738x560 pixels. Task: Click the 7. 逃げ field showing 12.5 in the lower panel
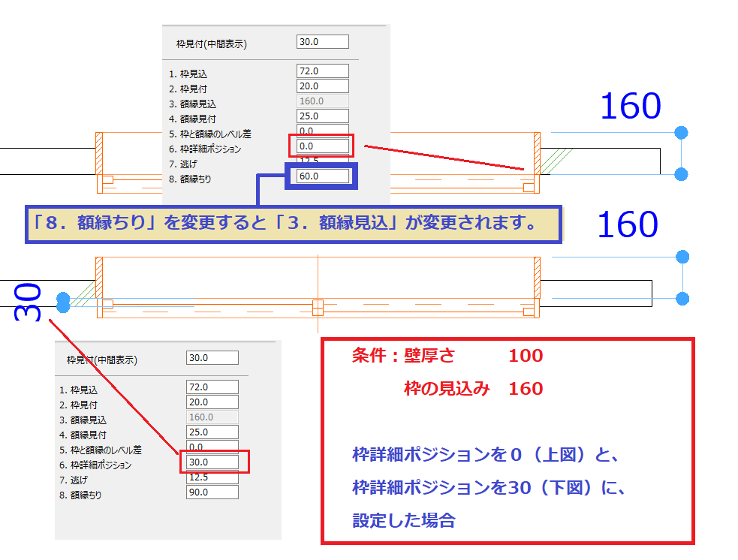pyautogui.click(x=212, y=477)
